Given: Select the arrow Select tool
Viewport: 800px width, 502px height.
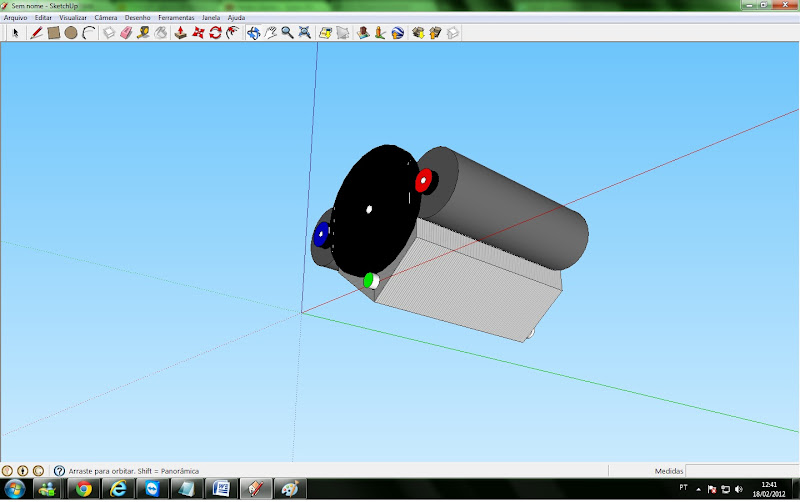Looking at the screenshot, I should pyautogui.click(x=15, y=33).
